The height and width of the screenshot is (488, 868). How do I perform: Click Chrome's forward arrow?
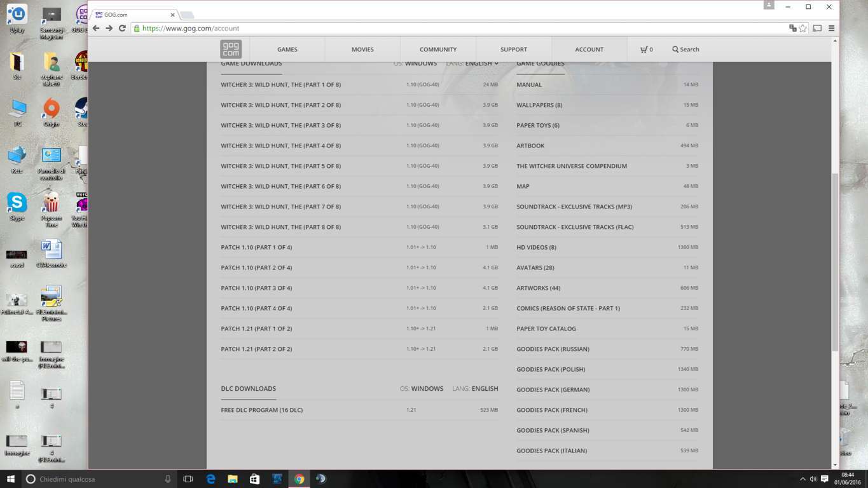tap(109, 28)
